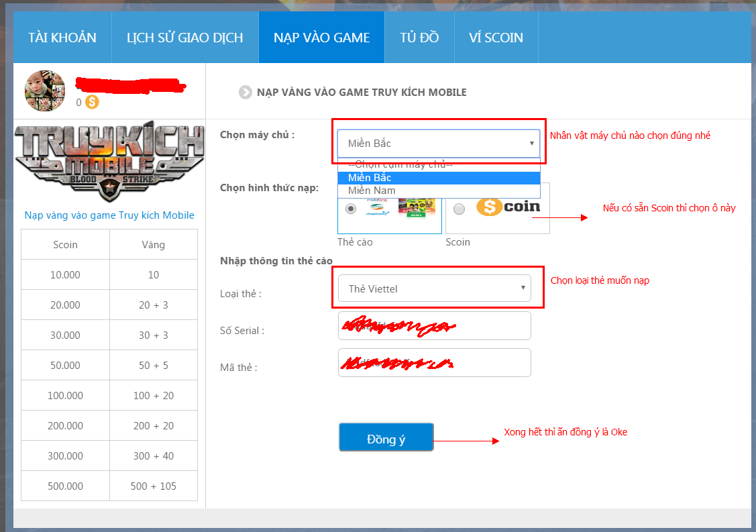The height and width of the screenshot is (532, 756).
Task: Switch to LỊCH SỬ GIAO DỊCH tab
Action: point(184,37)
